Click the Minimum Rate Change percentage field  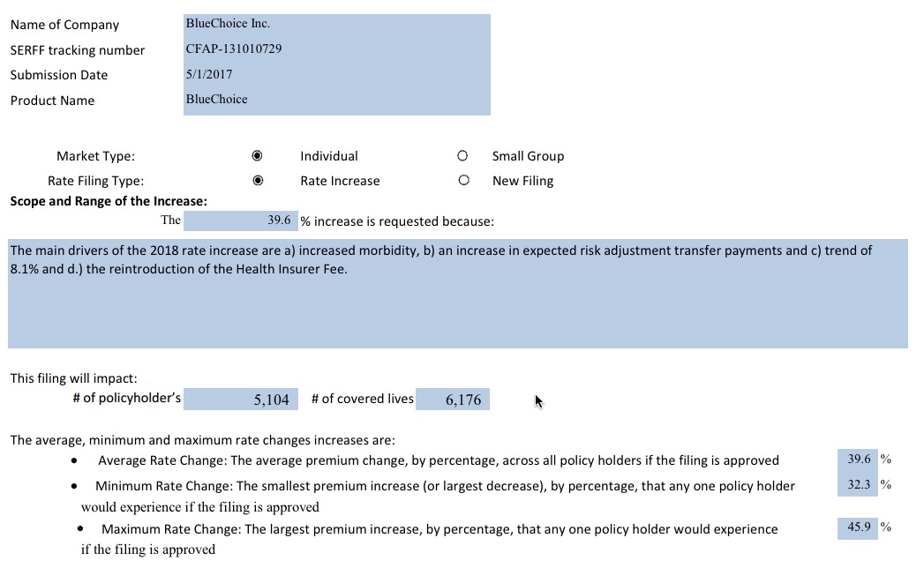point(858,485)
